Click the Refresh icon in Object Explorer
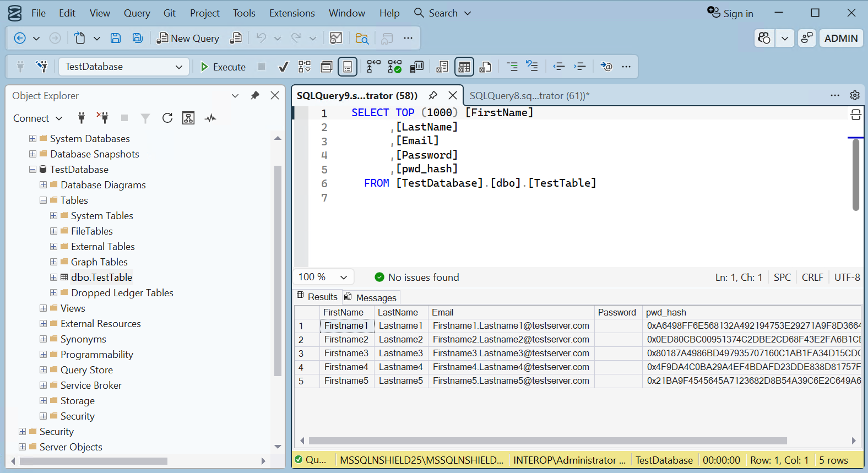 (167, 118)
